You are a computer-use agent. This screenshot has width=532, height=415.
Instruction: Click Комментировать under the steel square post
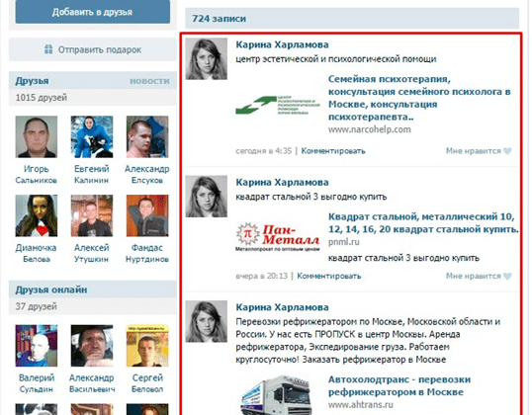coord(329,276)
